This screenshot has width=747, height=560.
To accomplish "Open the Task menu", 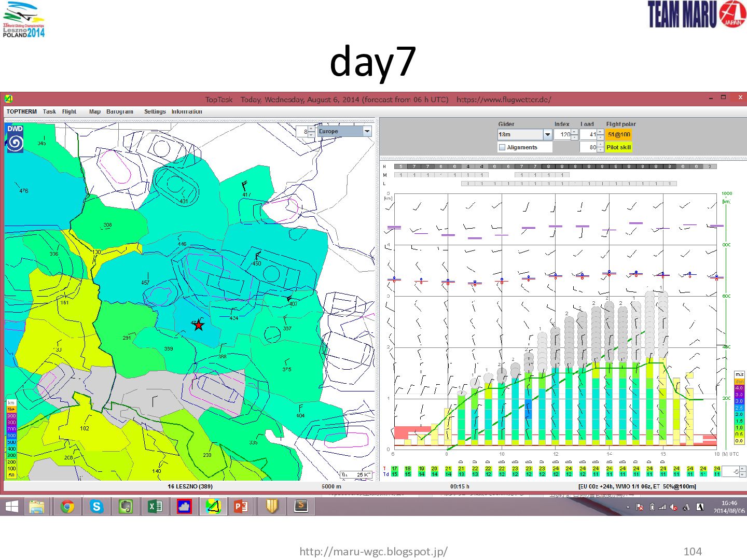I will [49, 111].
